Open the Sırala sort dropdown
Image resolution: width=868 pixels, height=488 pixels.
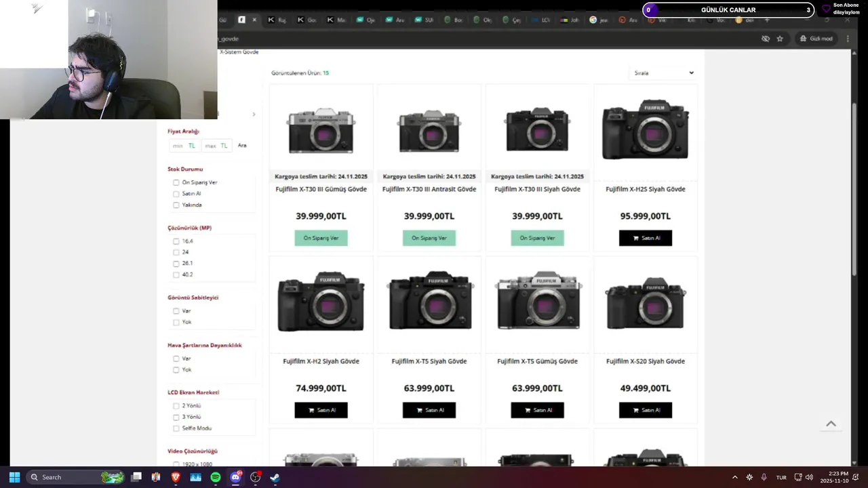click(663, 73)
